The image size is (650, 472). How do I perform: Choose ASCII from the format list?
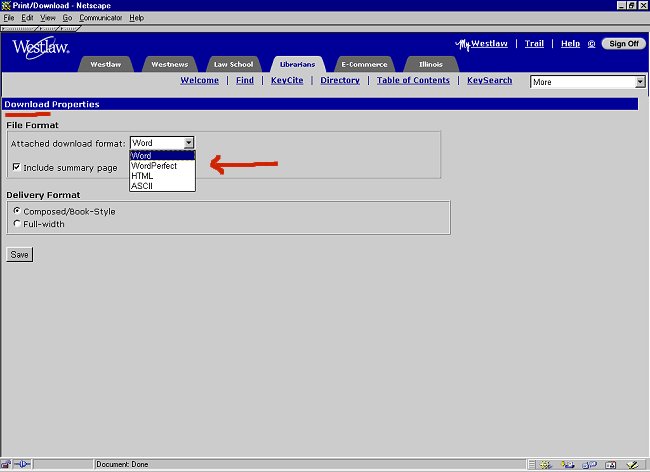tap(162, 186)
